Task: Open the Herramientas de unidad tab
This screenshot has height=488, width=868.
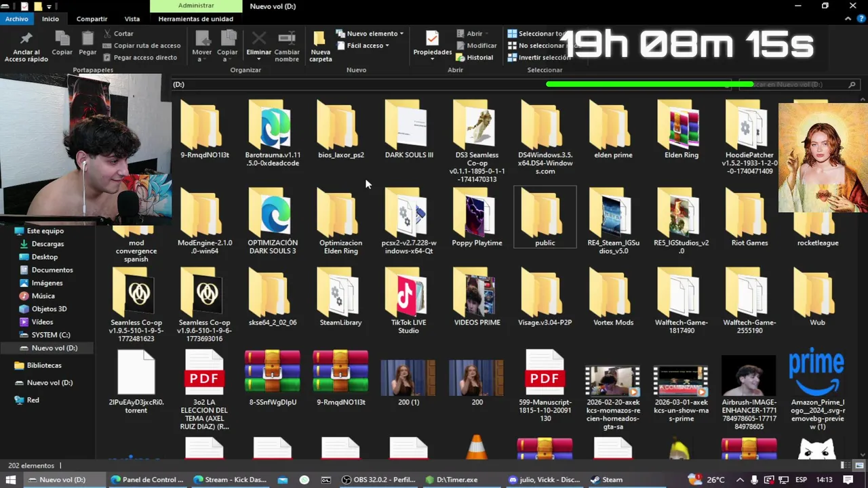Action: coord(195,19)
